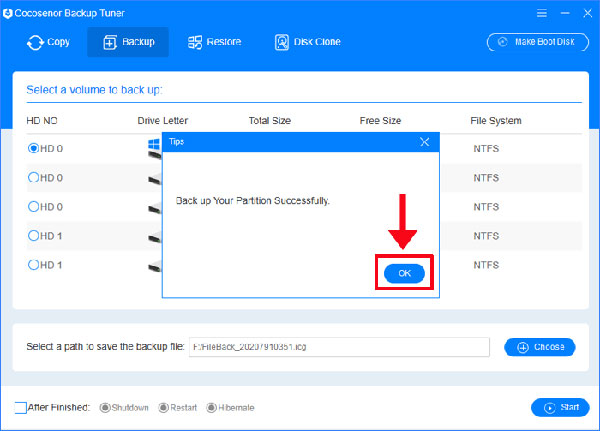
Task: Click the Windows drive icon in first row
Action: coord(155,149)
